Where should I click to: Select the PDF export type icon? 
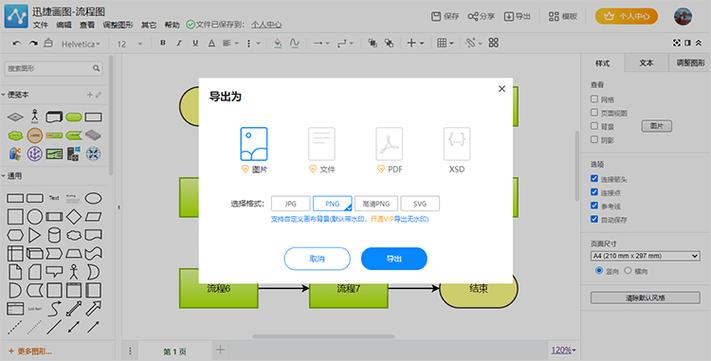pos(389,144)
